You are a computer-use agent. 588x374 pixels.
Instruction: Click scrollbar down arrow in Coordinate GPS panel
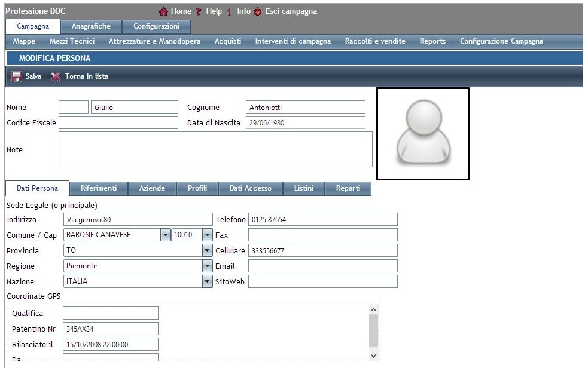pyautogui.click(x=374, y=355)
